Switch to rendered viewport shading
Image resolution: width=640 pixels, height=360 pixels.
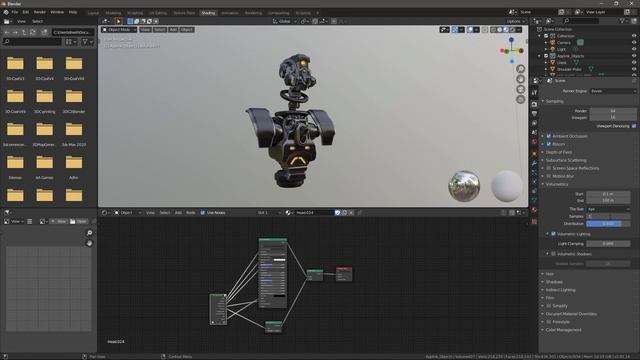pyautogui.click(x=512, y=30)
